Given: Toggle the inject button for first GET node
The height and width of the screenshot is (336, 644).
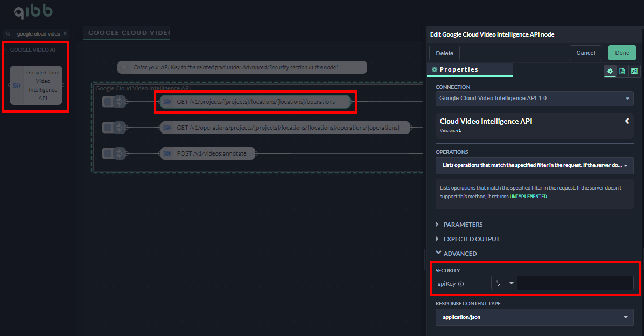Looking at the screenshot, I should (x=108, y=101).
